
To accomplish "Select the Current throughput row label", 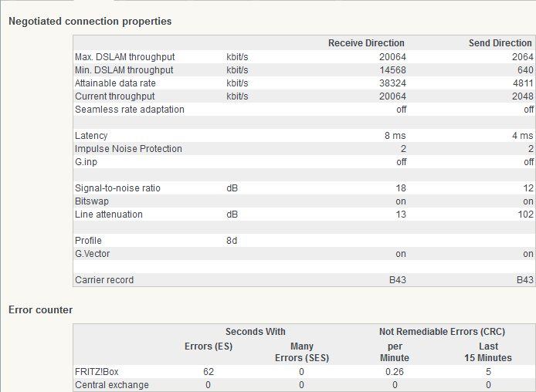I will tap(114, 96).
